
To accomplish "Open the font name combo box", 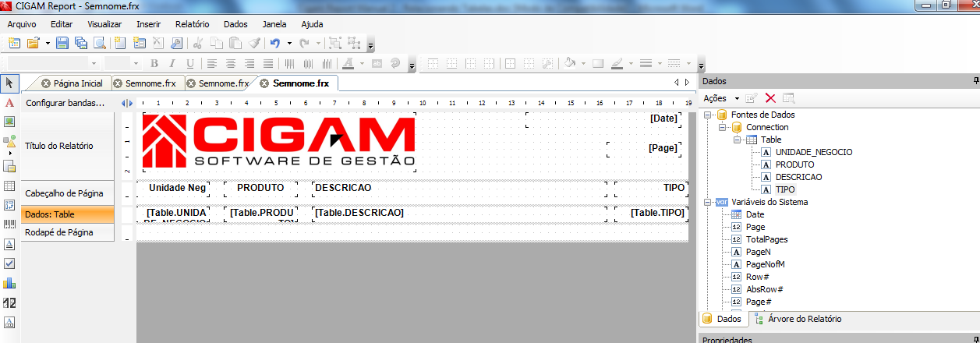I will click(x=54, y=63).
